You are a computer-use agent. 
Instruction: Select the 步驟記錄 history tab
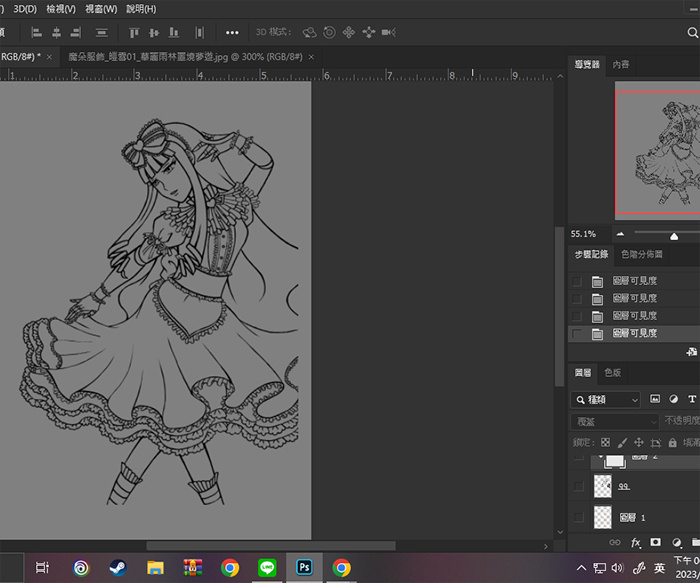coord(591,254)
